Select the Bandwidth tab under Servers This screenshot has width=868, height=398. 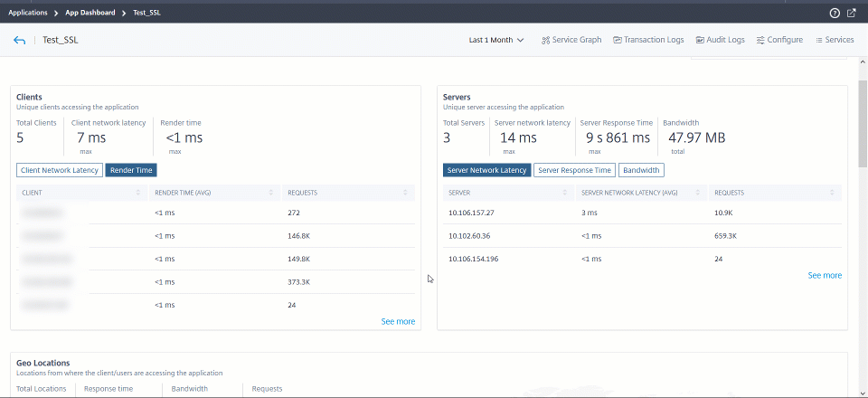coord(641,170)
